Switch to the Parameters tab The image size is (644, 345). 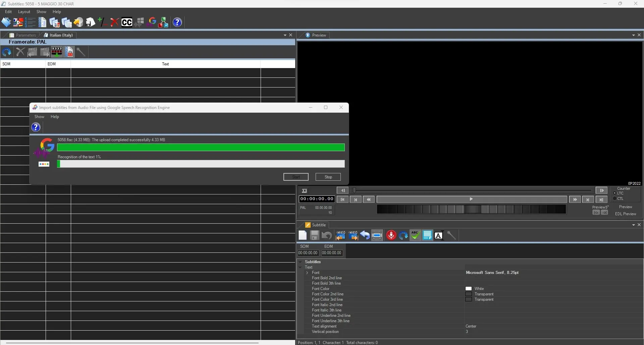[23, 35]
